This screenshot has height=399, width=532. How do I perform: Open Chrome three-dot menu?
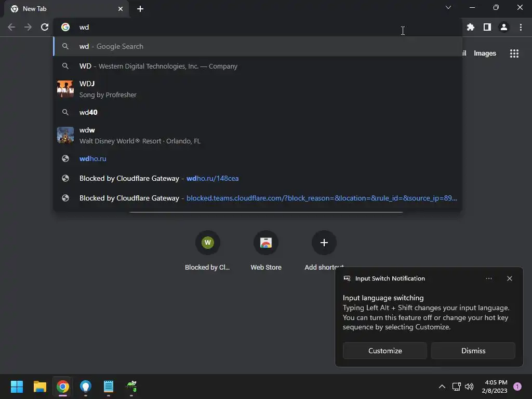(x=521, y=27)
